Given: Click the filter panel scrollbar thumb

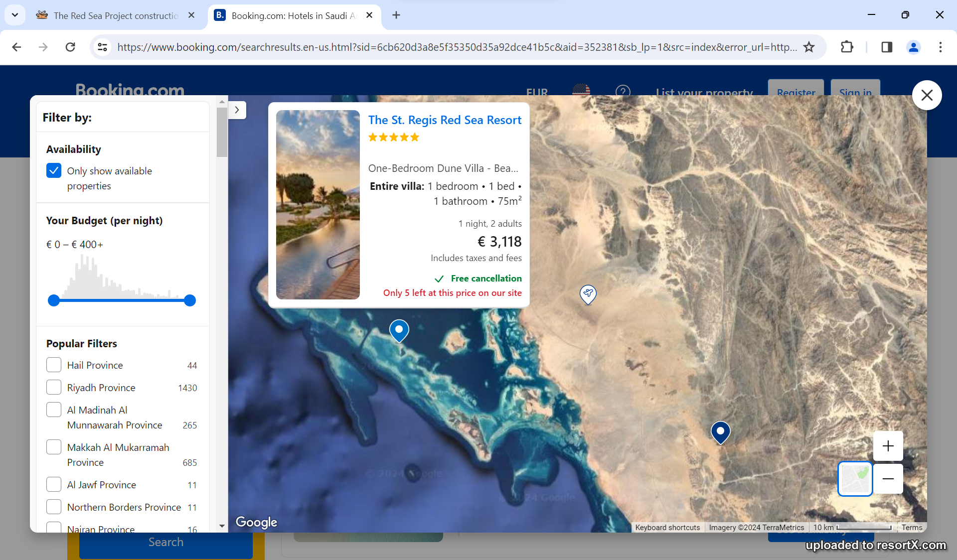Looking at the screenshot, I should (x=222, y=132).
